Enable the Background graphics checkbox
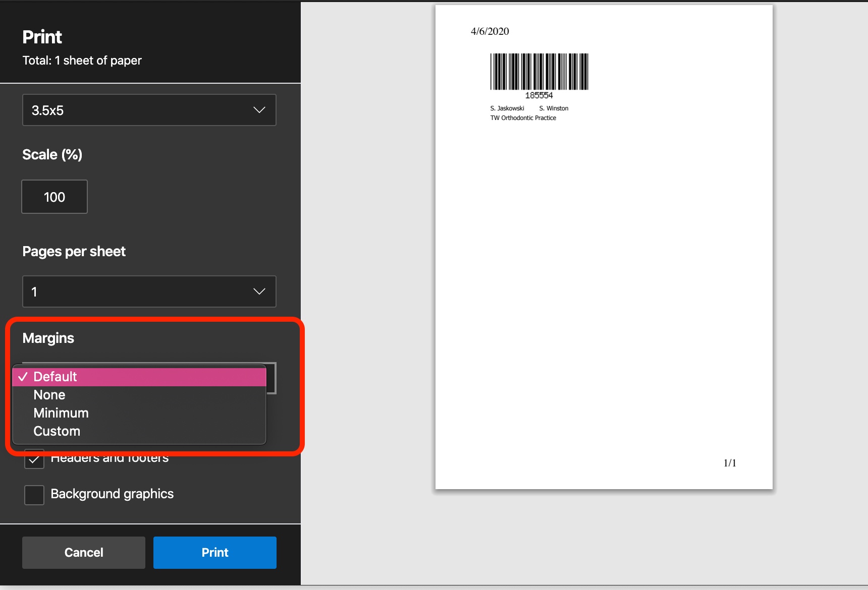This screenshot has height=590, width=868. point(34,495)
